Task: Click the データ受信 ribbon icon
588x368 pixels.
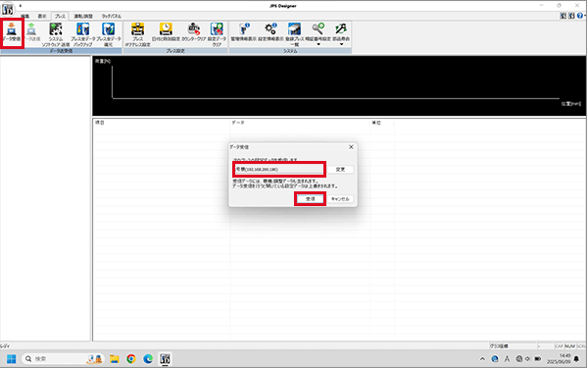Action: coord(12,33)
